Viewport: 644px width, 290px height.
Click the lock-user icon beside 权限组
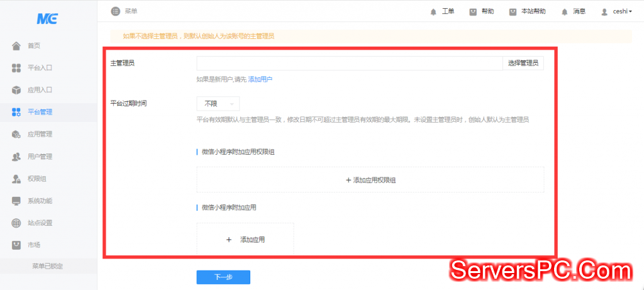16,179
